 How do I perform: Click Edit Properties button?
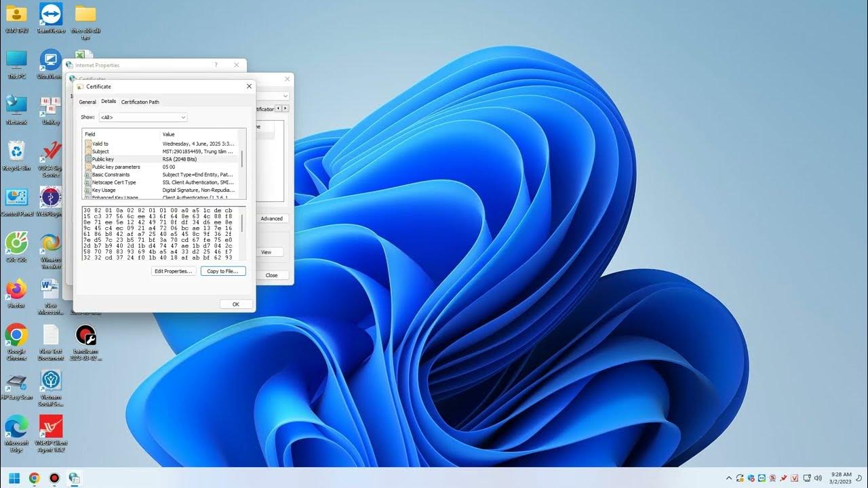click(174, 271)
